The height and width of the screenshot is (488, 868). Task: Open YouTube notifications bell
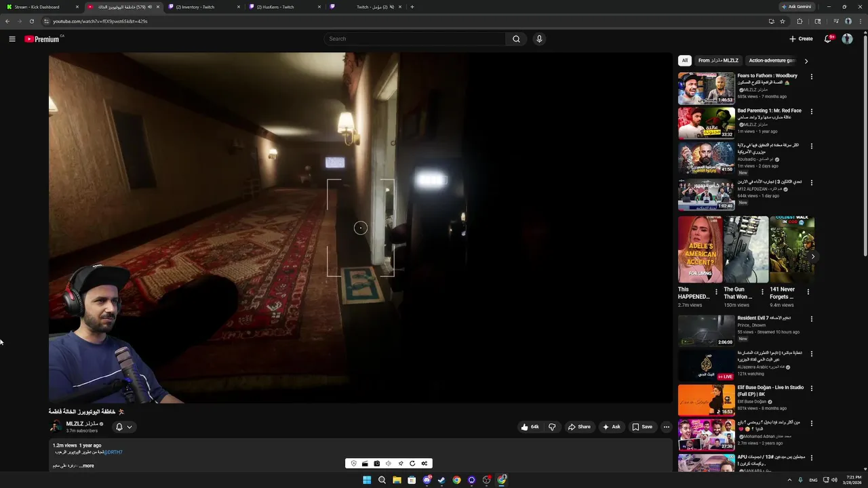[827, 39]
